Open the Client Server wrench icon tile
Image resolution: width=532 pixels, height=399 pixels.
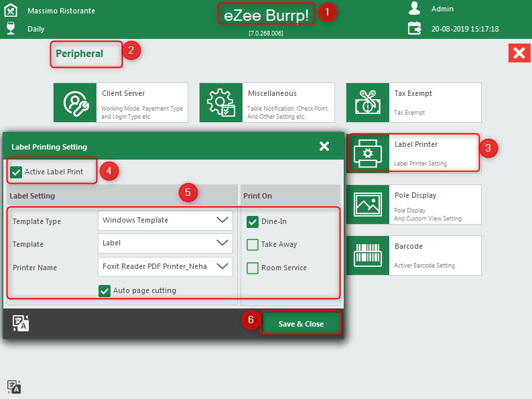coord(75,103)
